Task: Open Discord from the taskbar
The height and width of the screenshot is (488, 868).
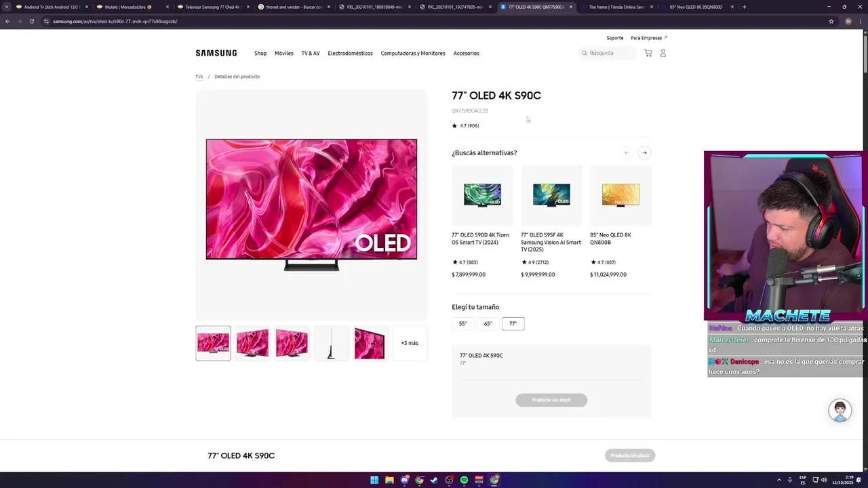Action: tap(405, 480)
